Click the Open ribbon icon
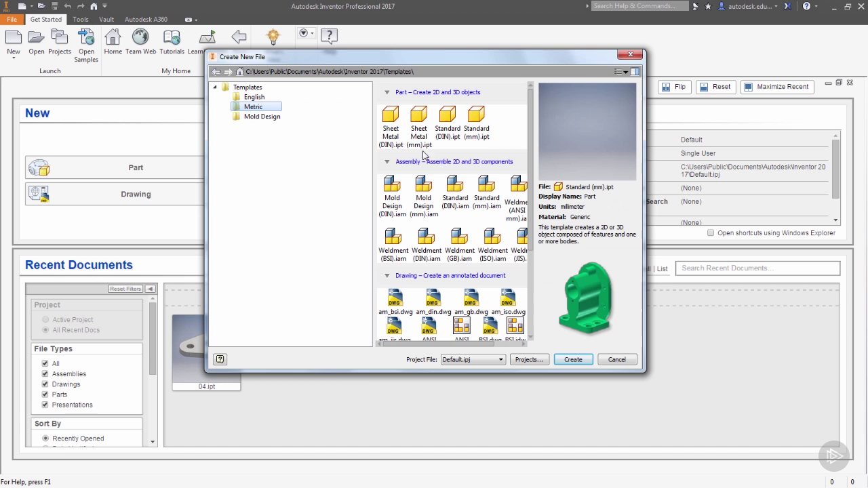 coord(36,42)
